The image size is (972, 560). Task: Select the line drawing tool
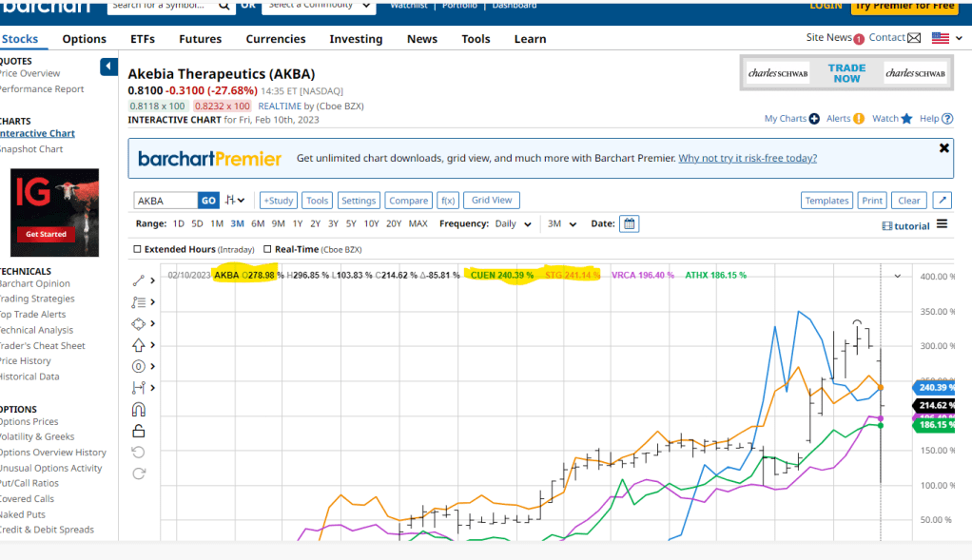(139, 280)
